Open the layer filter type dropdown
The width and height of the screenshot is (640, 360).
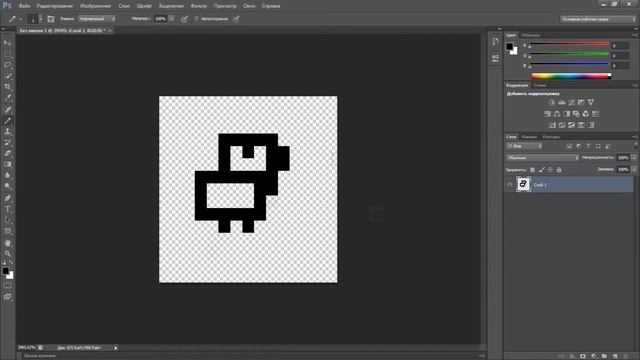(x=524, y=146)
